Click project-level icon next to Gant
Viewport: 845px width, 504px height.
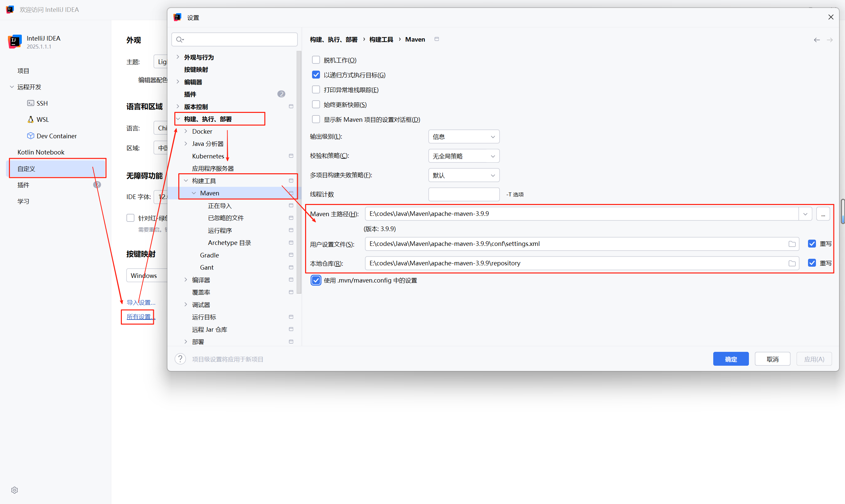pos(291,267)
